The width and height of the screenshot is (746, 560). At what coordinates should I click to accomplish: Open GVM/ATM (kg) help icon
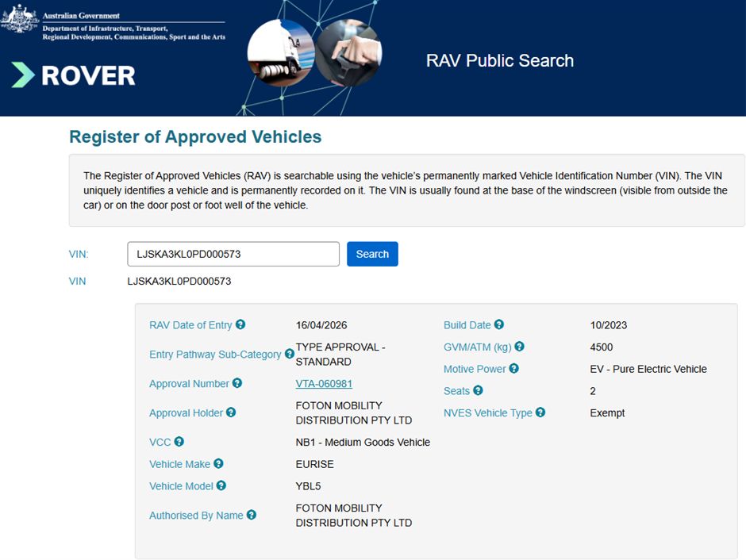click(520, 347)
